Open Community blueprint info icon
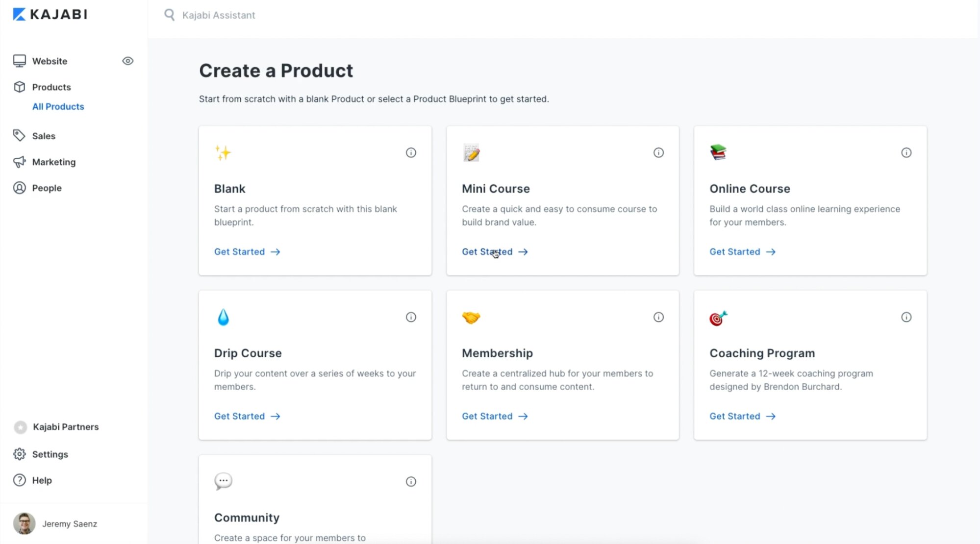The width and height of the screenshot is (980, 544). coord(411,482)
